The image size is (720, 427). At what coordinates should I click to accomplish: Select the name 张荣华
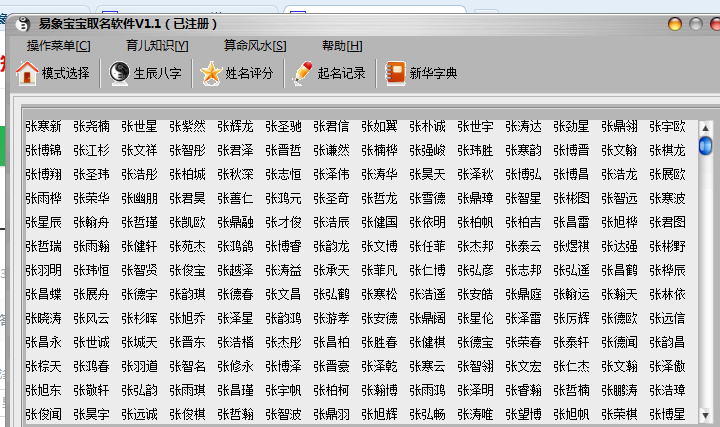pos(91,198)
